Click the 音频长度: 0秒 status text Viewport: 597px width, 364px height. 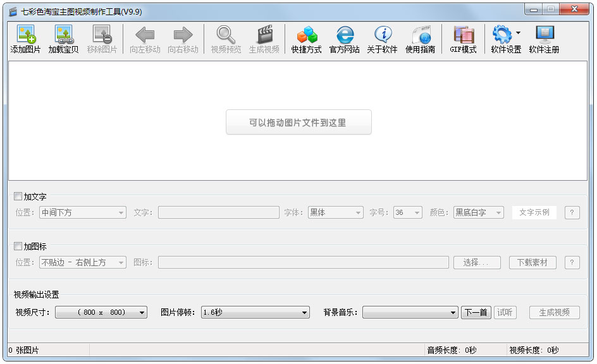(452, 350)
